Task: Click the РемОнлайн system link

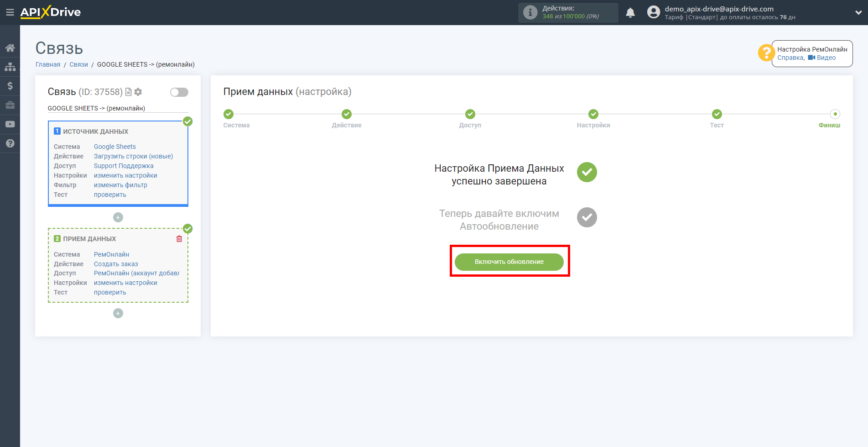Action: point(111,254)
